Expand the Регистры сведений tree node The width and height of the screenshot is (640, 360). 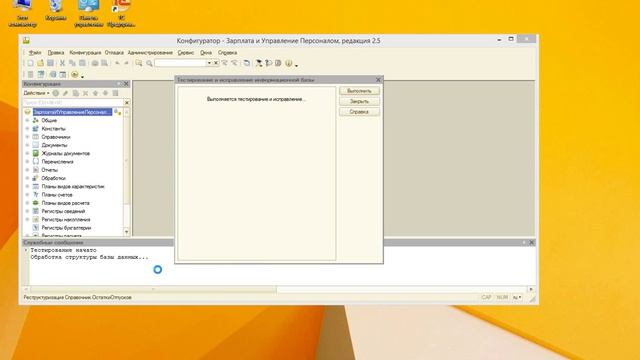pos(27,211)
